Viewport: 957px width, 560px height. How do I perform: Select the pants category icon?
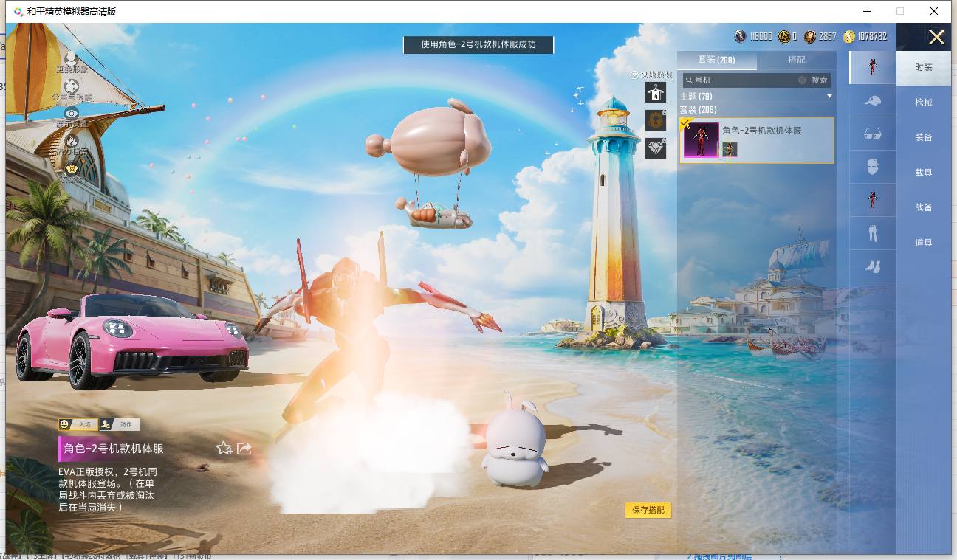tap(872, 233)
